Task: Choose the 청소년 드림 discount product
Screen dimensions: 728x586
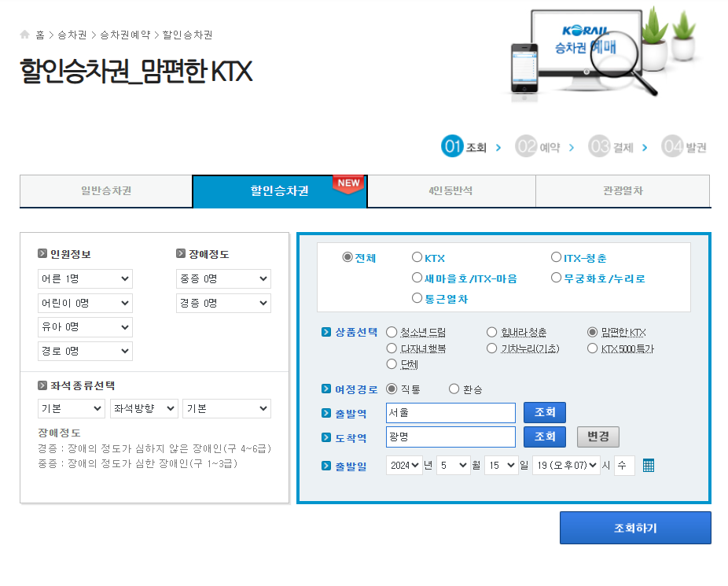Action: (392, 331)
